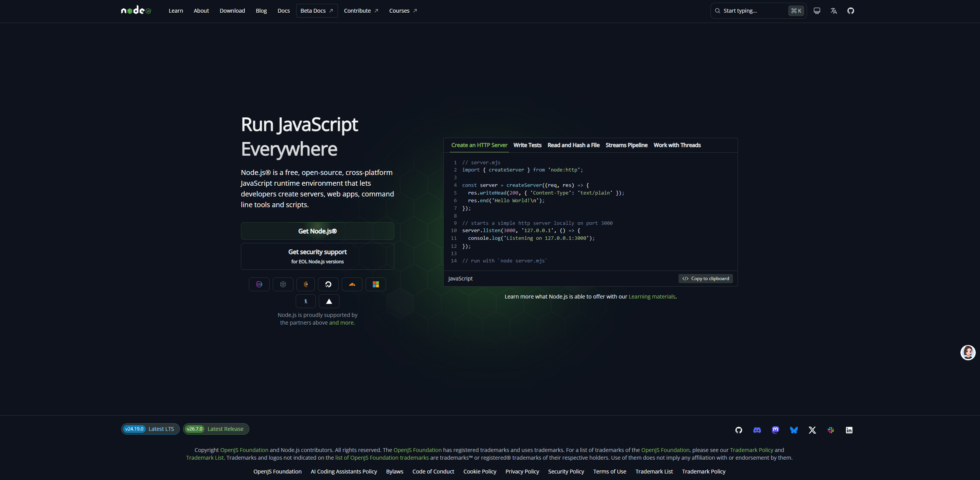Open the Trademark List link in the copyright text
Image resolution: width=980 pixels, height=480 pixels.
click(x=205, y=458)
